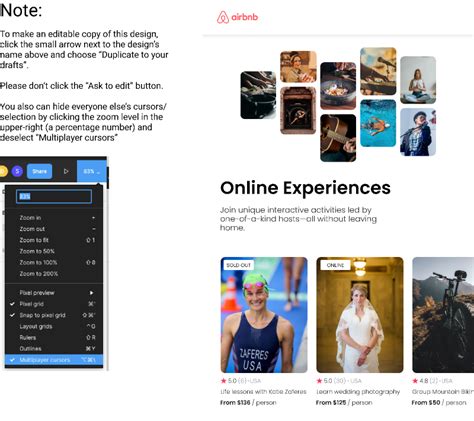
Task: Choose Zoom to 50% menu entry
Action: tap(54, 251)
